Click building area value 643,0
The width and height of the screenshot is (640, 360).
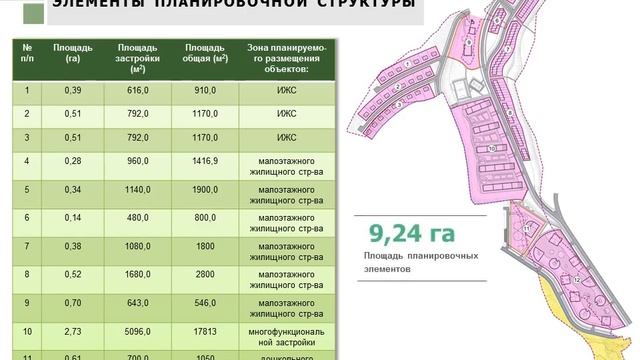[138, 303]
